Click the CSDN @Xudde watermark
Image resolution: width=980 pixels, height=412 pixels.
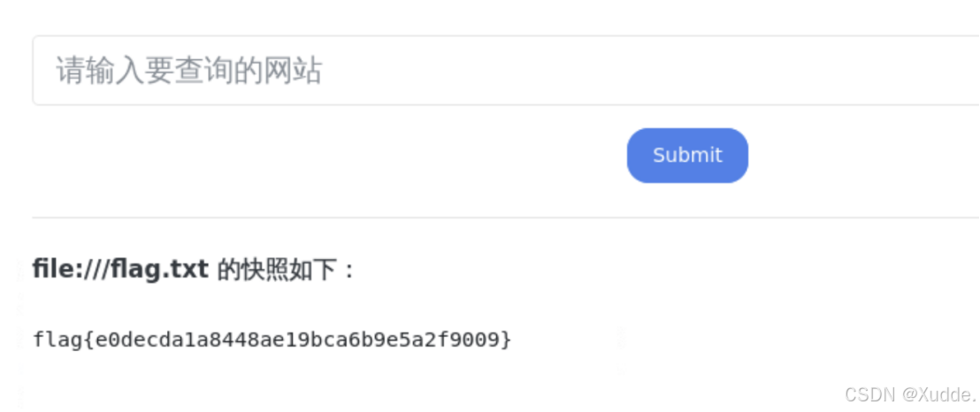pos(910,394)
